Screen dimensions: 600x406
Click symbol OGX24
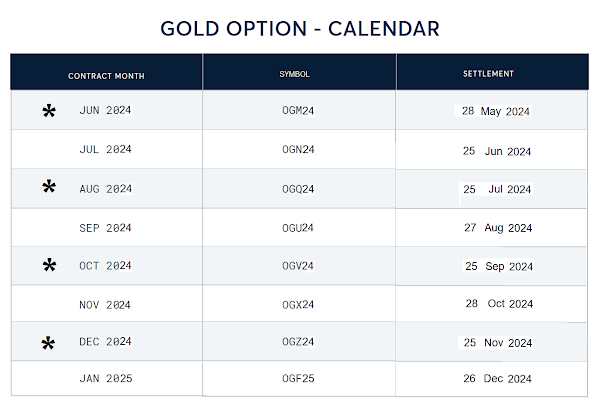point(299,304)
